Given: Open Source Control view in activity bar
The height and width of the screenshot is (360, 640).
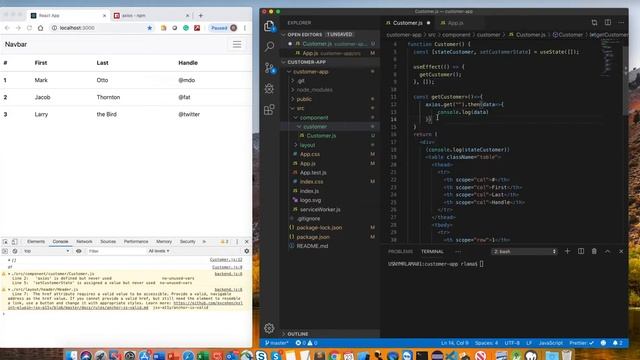Looking at the screenshot, I should [269, 68].
